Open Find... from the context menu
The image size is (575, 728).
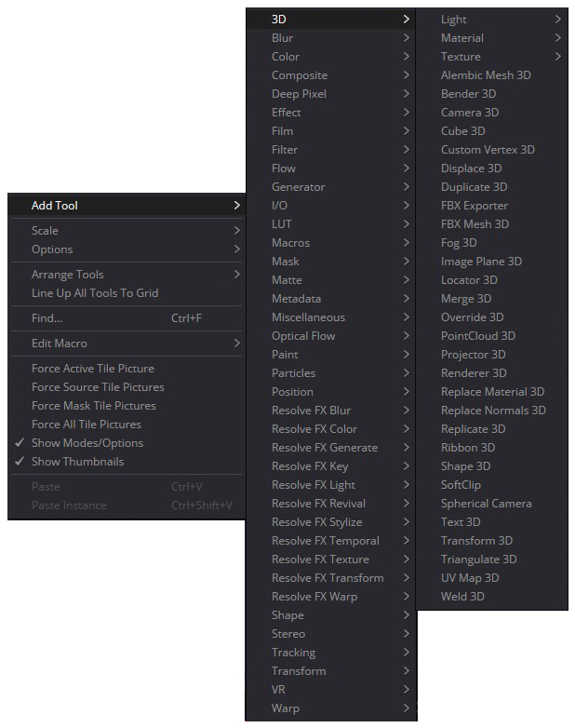tap(127, 318)
